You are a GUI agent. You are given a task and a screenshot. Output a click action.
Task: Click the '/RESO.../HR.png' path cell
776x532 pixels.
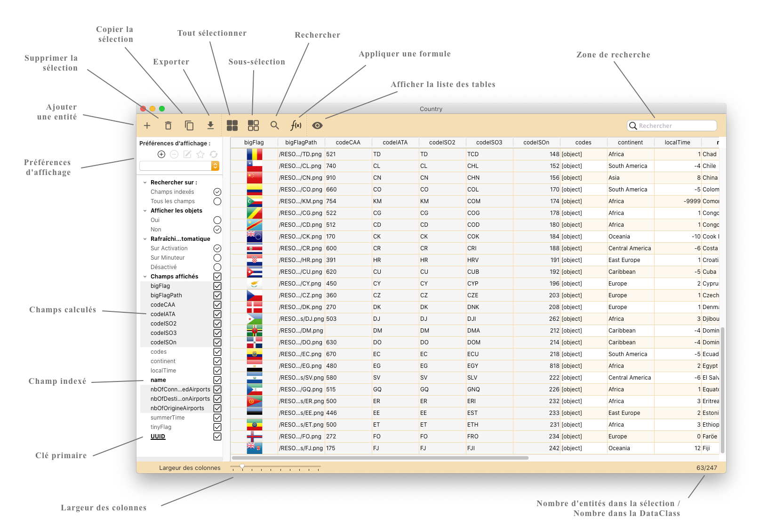[x=301, y=260]
